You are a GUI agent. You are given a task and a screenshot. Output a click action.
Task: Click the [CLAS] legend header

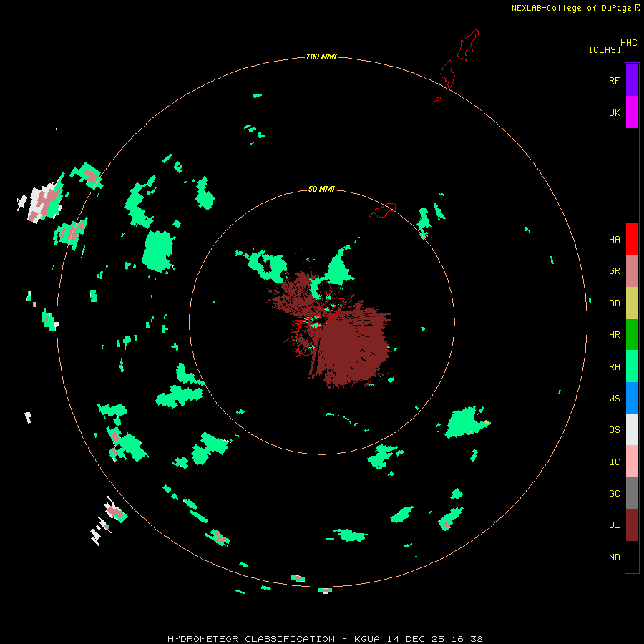point(605,49)
